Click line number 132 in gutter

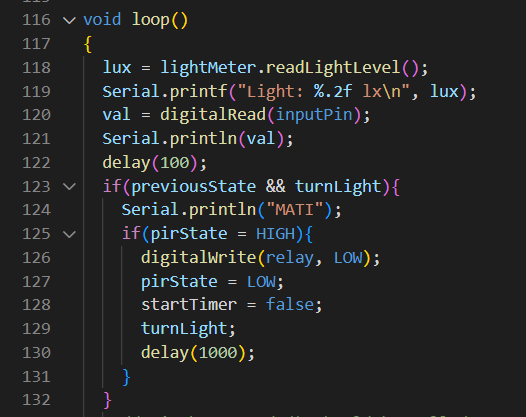pyautogui.click(x=36, y=400)
